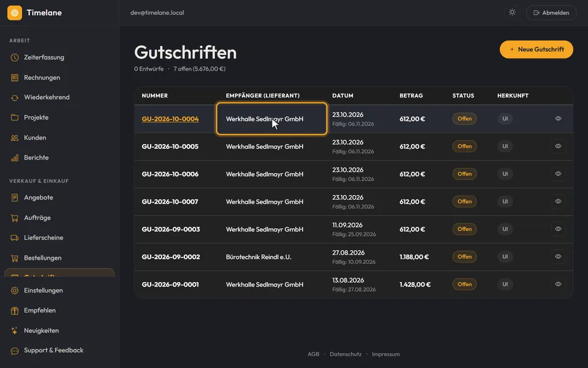This screenshot has width=588, height=368.
Task: View credit note GU-2026-10-0004 via eye icon
Action: pyautogui.click(x=558, y=118)
